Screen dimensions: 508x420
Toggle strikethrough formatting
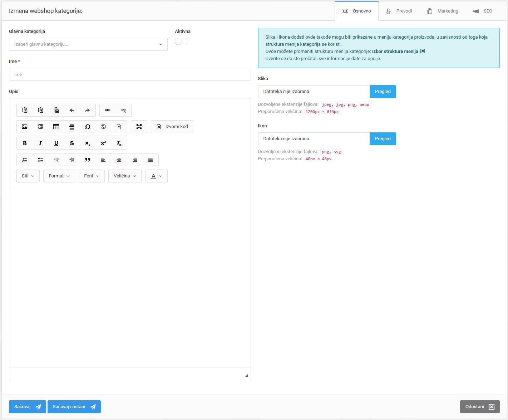[72, 143]
